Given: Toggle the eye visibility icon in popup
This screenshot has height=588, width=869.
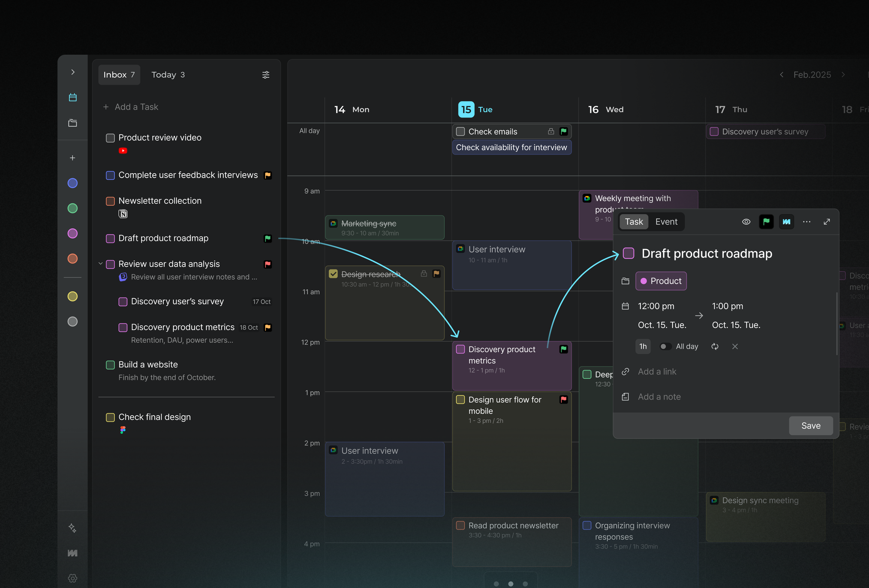Looking at the screenshot, I should click(746, 222).
